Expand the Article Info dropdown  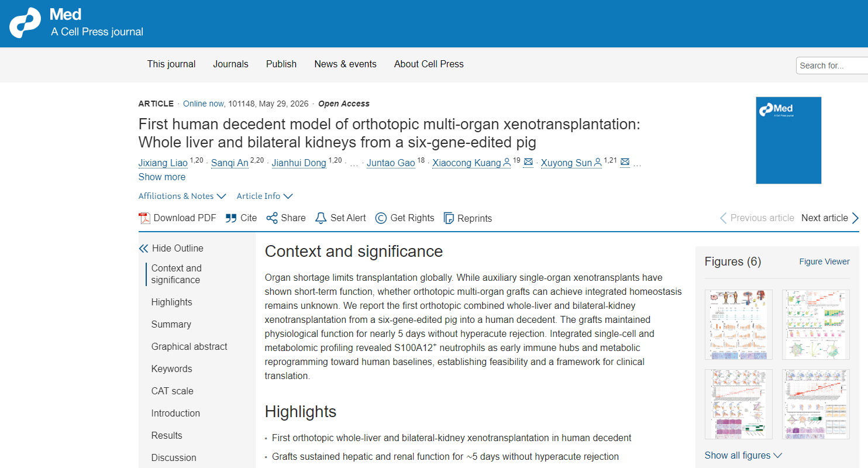(x=264, y=196)
